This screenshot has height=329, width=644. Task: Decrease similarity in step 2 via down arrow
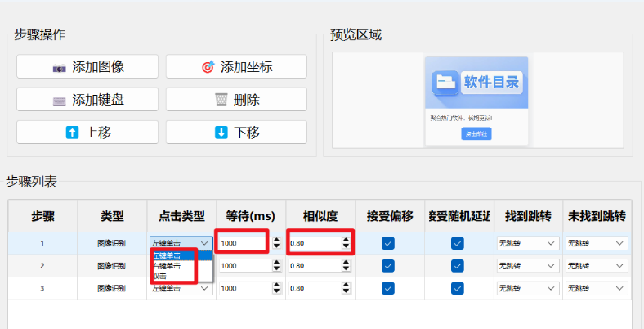tap(347, 269)
